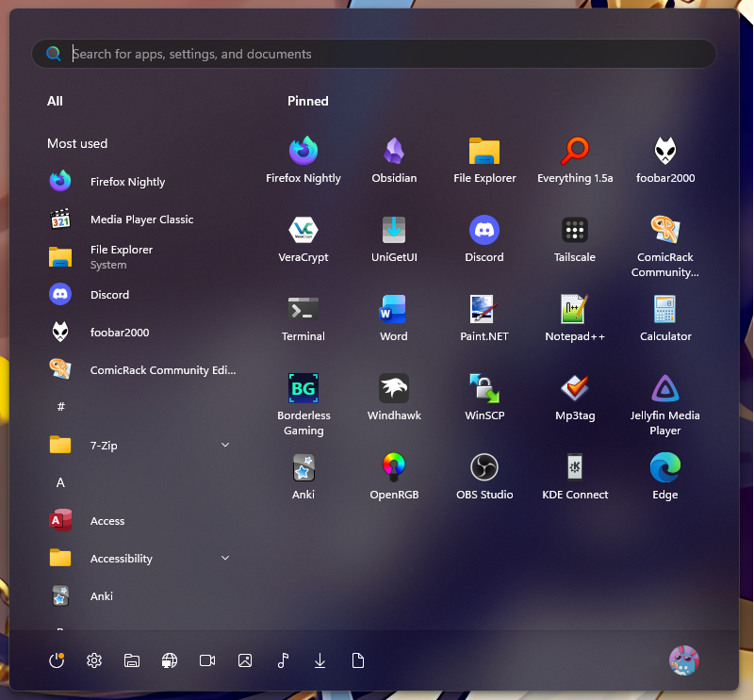Launch VeraCrypt from pinned grid

coord(303,239)
